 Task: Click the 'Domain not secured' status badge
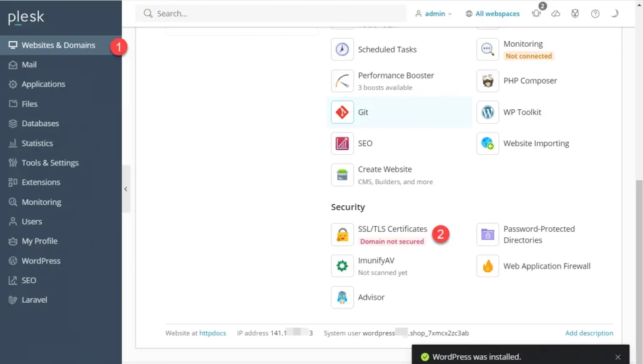[x=392, y=242]
